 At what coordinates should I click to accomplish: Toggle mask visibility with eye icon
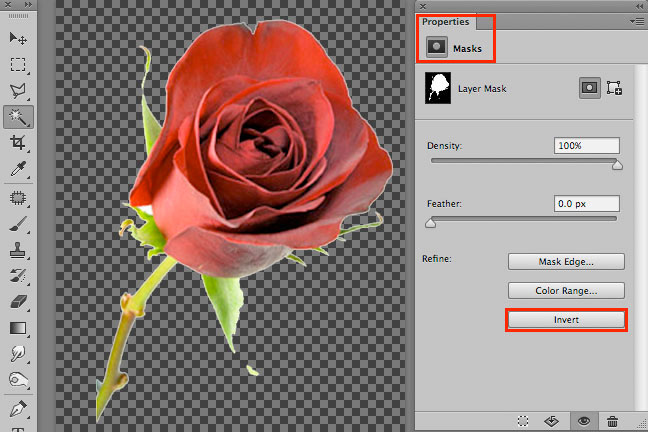click(x=584, y=421)
